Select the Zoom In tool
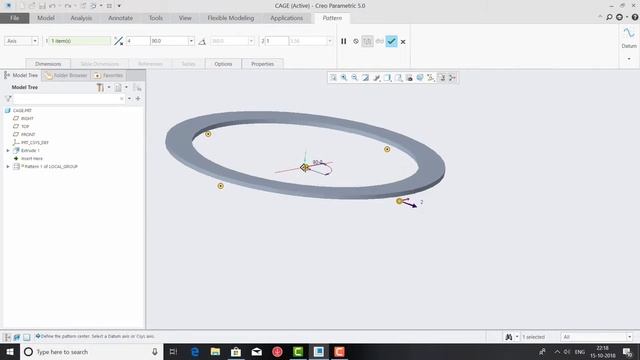This screenshot has width=640, height=360. (x=344, y=78)
